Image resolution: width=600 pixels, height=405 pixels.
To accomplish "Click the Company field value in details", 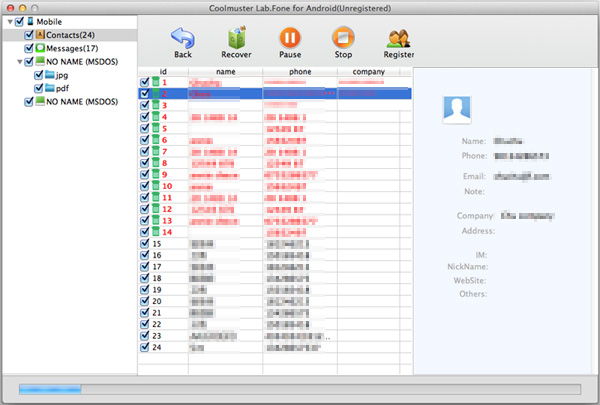I will click(x=527, y=216).
